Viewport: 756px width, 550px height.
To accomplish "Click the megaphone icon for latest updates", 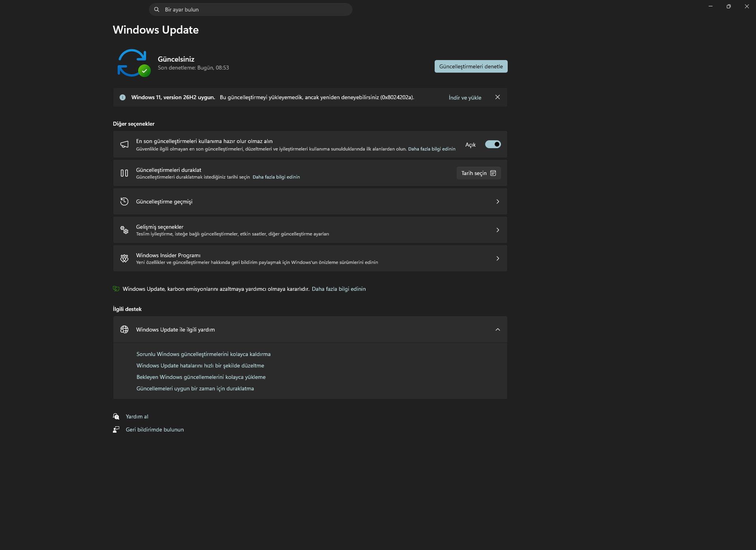I will click(124, 144).
